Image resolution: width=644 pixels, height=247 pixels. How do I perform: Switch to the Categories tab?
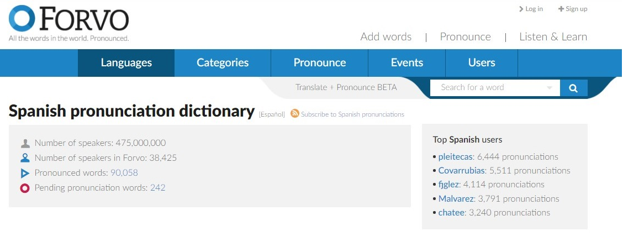(223, 63)
